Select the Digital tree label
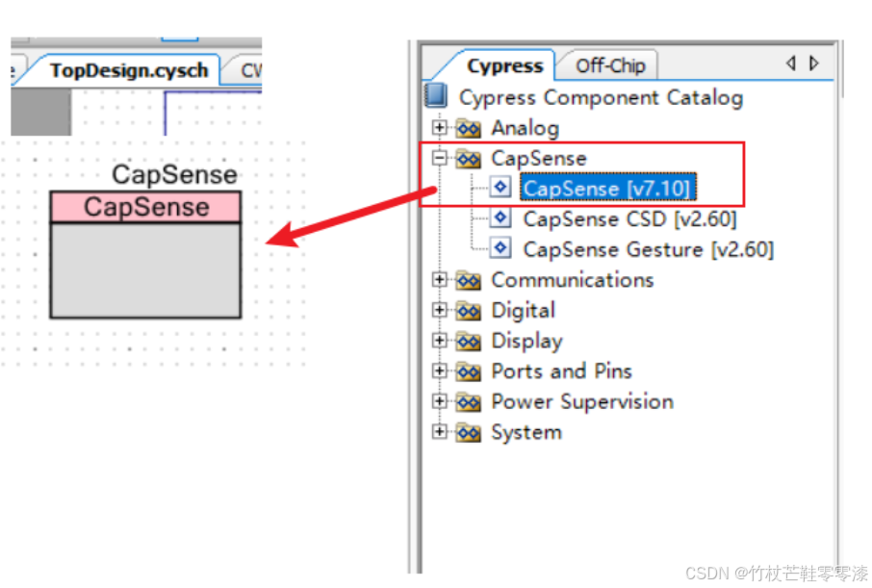The width and height of the screenshot is (872, 588). click(x=523, y=311)
